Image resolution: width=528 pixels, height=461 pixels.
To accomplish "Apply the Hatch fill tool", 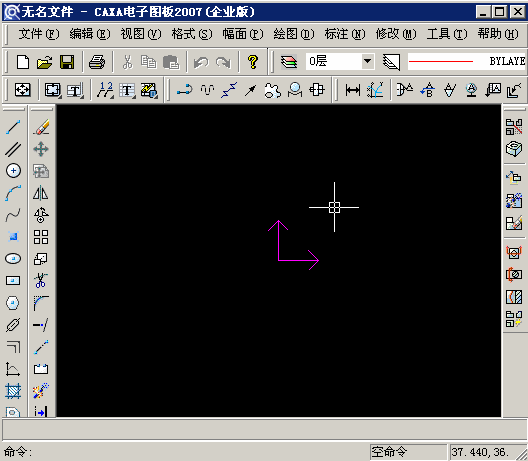I will (13, 391).
